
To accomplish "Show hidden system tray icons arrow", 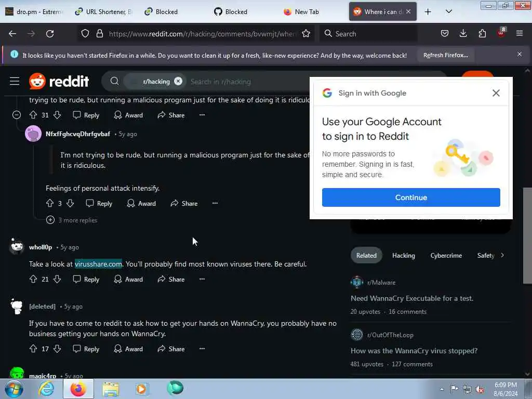I will pos(442,389).
